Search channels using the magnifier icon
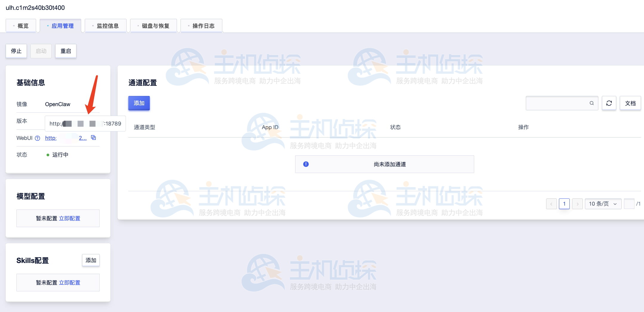The image size is (644, 312). (591, 103)
